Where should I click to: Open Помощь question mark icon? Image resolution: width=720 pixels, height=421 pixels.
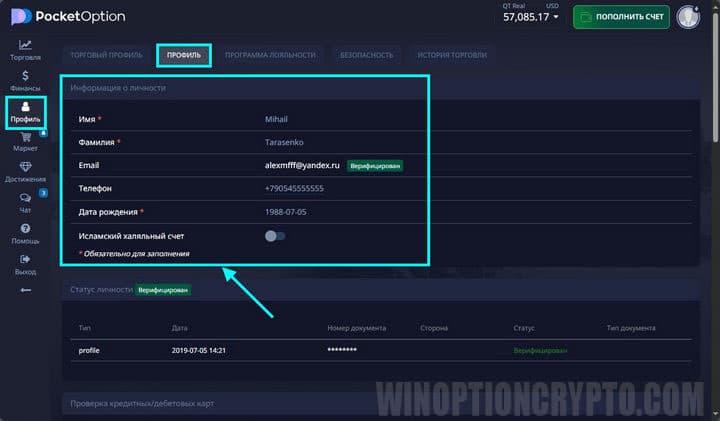pos(25,231)
